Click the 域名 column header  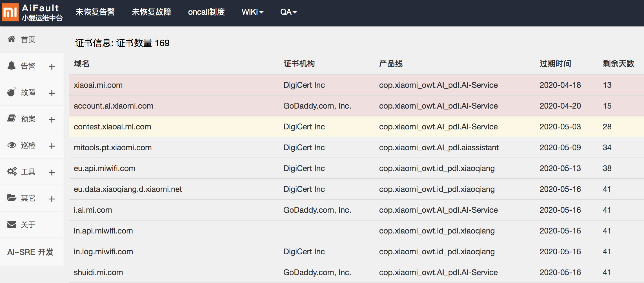tap(82, 64)
